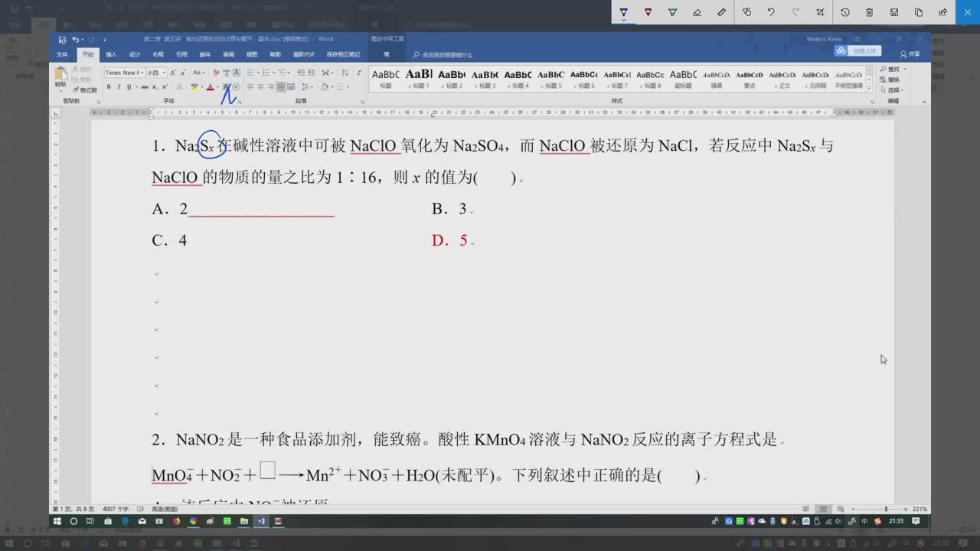This screenshot has width=980, height=551.
Task: Click the Paste button
Action: pos(60,78)
